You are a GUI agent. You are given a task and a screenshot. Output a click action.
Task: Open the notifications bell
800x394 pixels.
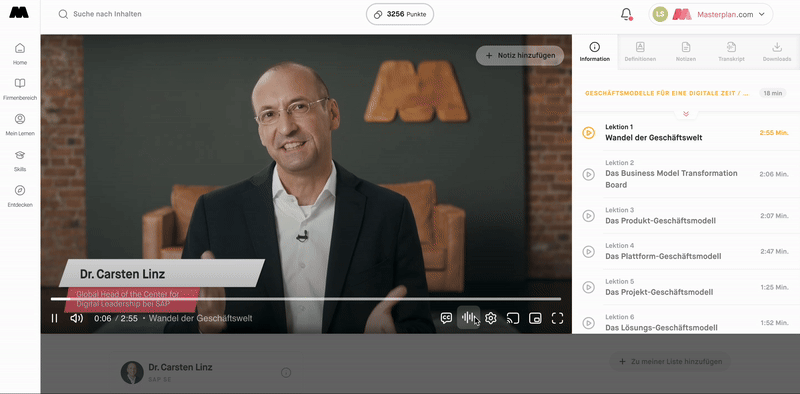(626, 14)
